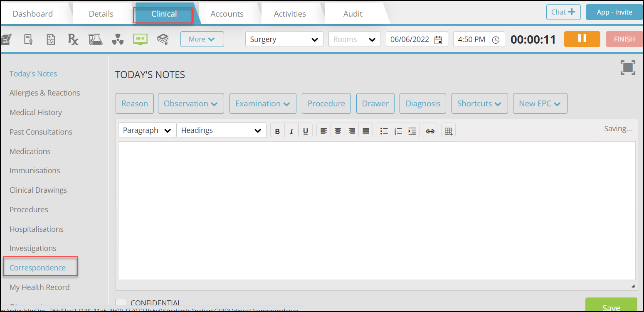Screen dimensions: 644x312
Task: Align text left
Action: point(324,131)
